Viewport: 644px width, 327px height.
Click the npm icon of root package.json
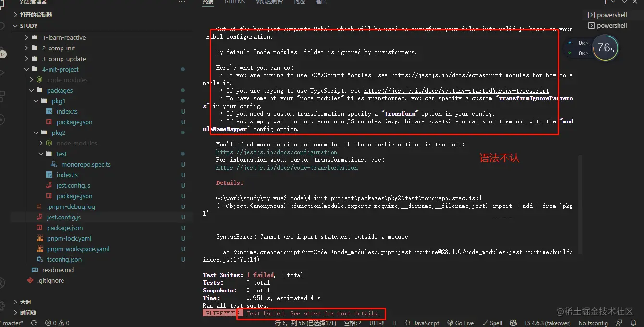tap(39, 228)
